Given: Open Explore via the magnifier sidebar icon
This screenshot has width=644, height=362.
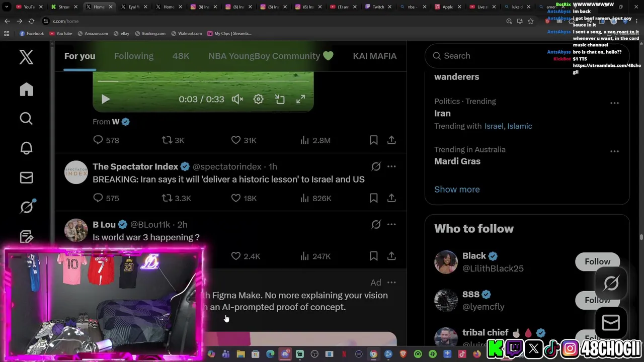Looking at the screenshot, I should click(x=26, y=119).
